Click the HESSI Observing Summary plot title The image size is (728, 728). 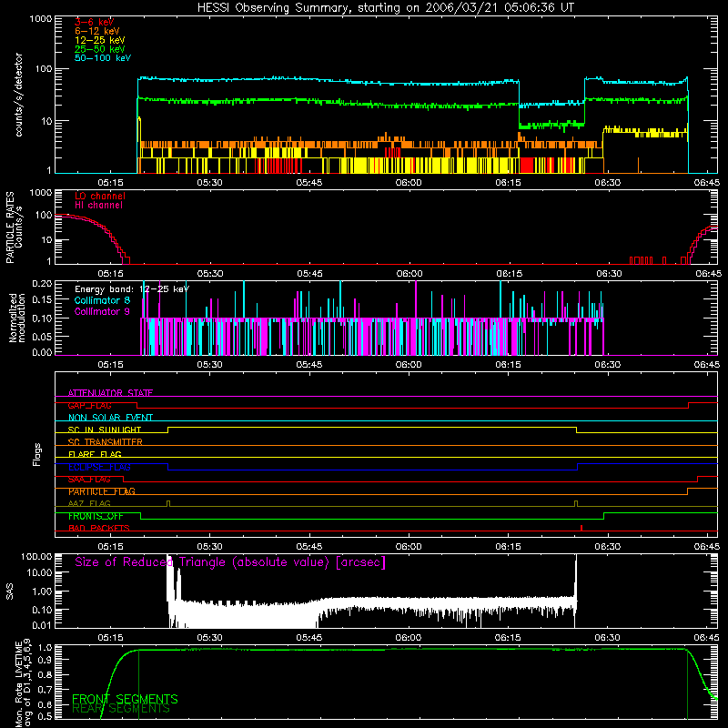pyautogui.click(x=386, y=8)
